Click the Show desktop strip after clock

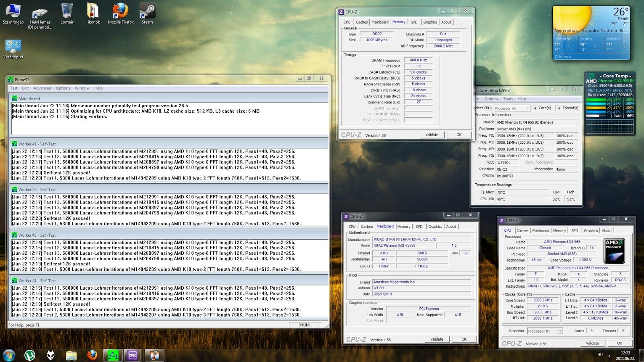point(641,355)
